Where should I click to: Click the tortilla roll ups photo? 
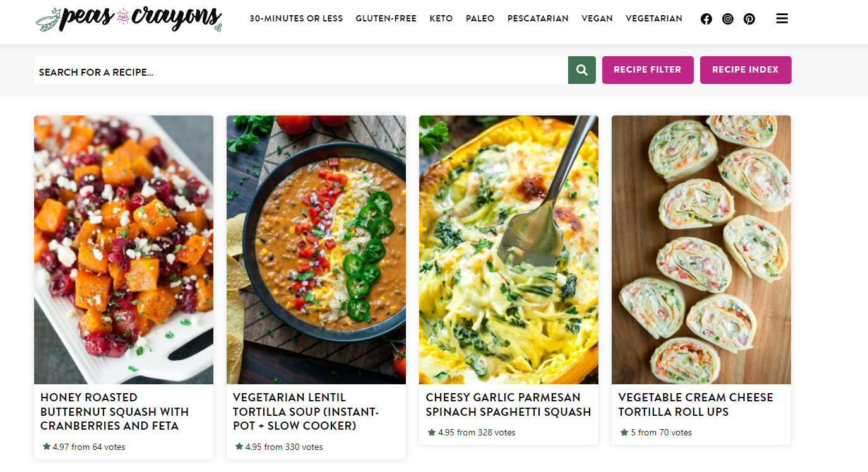[x=701, y=249]
